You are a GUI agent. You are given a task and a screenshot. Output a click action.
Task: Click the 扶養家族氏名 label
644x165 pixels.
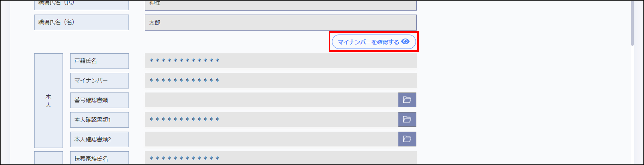coord(99,158)
